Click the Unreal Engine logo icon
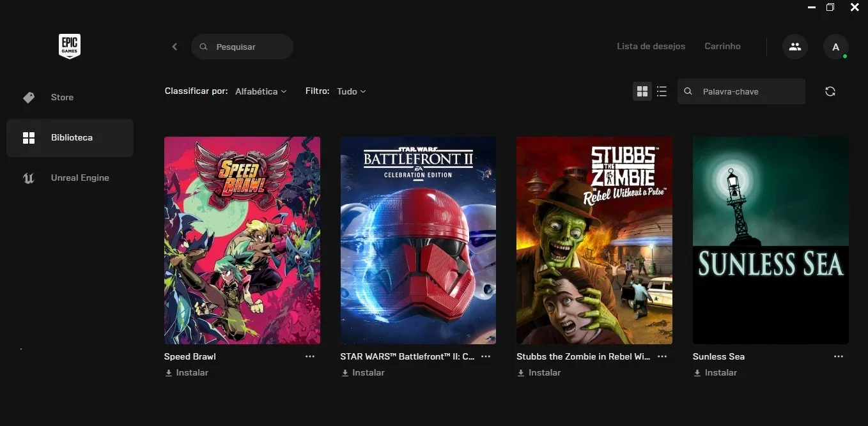Image resolution: width=868 pixels, height=426 pixels. [x=29, y=178]
